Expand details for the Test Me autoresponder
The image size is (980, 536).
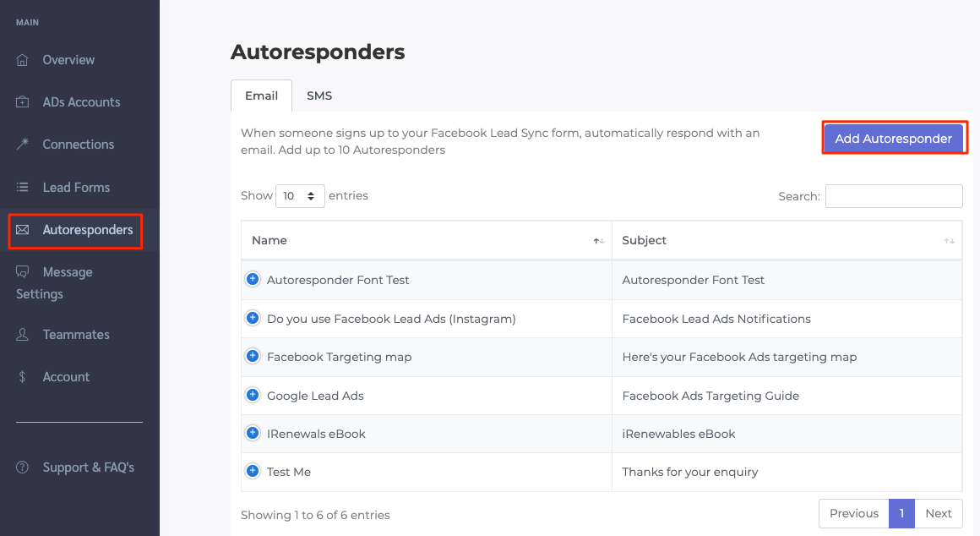click(253, 472)
